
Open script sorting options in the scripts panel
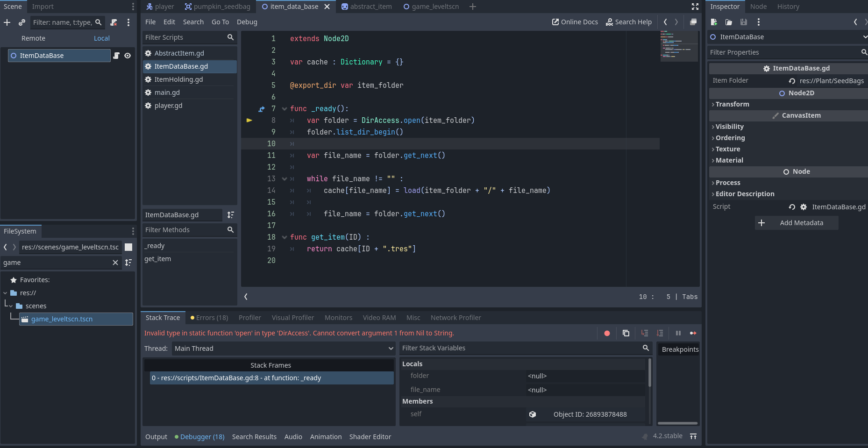pos(230,215)
